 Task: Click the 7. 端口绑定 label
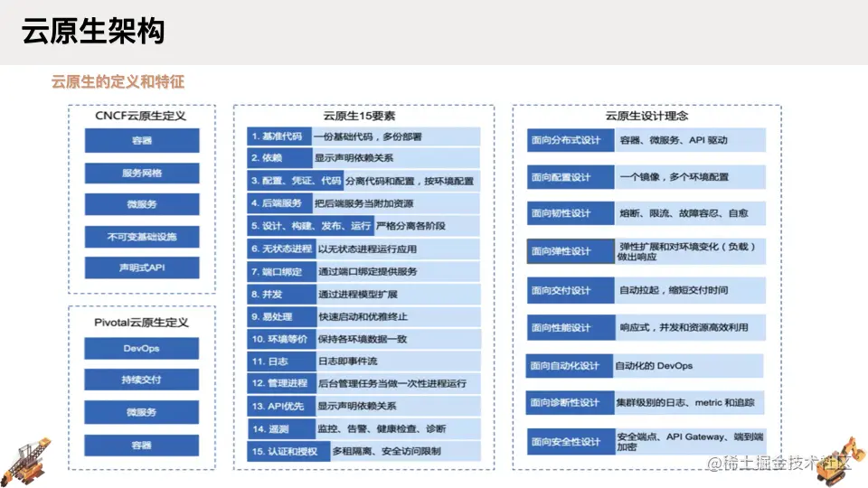point(281,272)
